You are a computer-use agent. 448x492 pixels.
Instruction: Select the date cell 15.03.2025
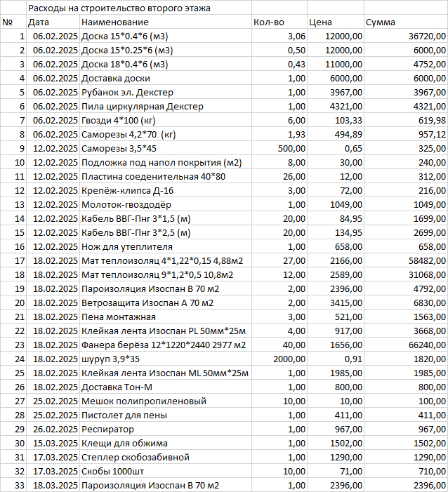click(53, 443)
